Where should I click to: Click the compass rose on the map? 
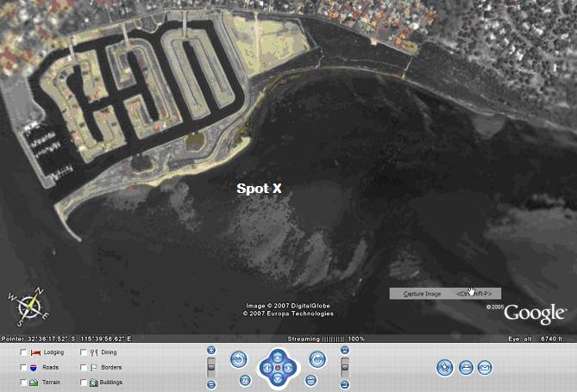tap(28, 305)
